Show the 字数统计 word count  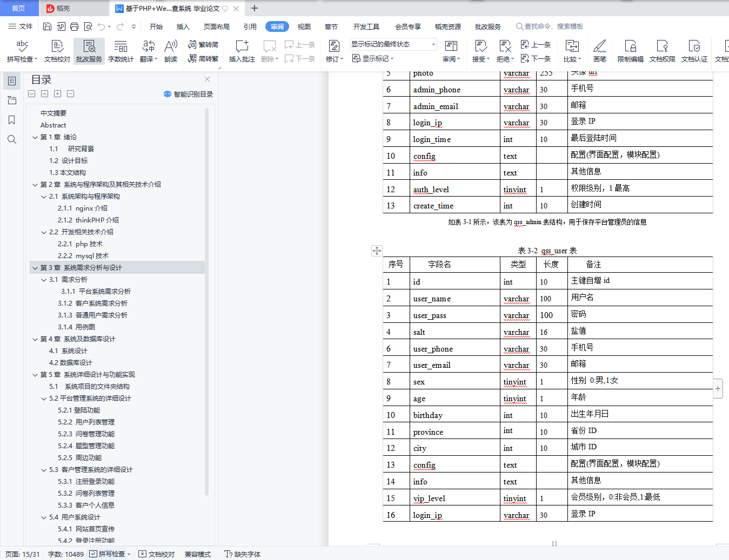tap(121, 51)
